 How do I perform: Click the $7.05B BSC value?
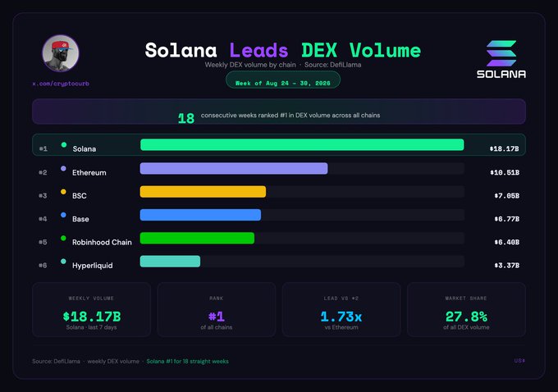(507, 196)
